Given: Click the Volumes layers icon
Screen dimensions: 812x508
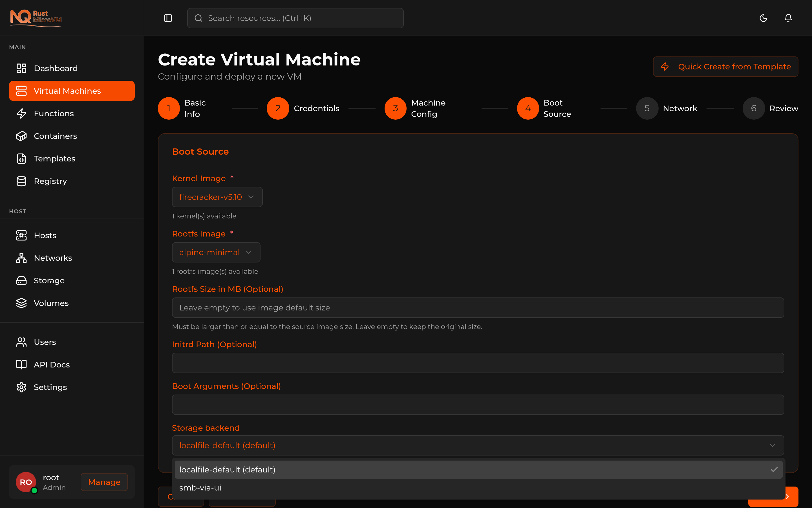Looking at the screenshot, I should (21, 303).
